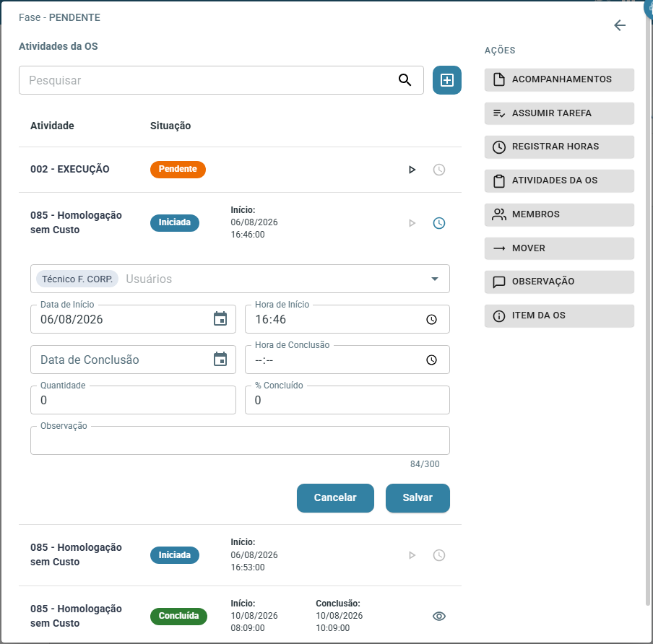The height and width of the screenshot is (644, 653).
Task: Go back using the arrow icon
Action: coord(620,25)
